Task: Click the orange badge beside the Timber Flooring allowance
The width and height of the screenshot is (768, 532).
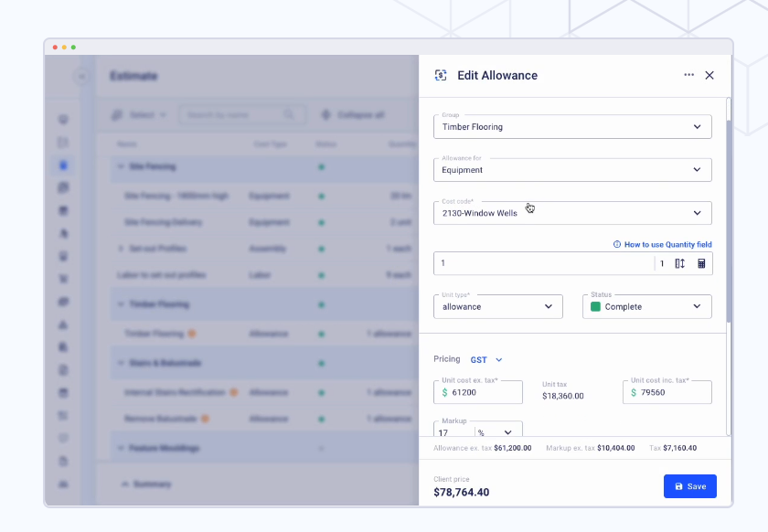Action: pyautogui.click(x=192, y=334)
